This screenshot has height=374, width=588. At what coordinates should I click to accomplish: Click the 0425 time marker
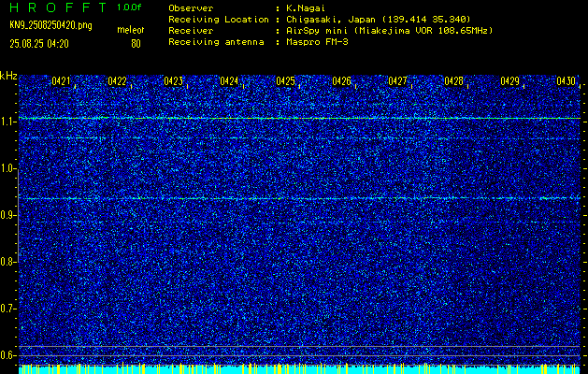[285, 81]
